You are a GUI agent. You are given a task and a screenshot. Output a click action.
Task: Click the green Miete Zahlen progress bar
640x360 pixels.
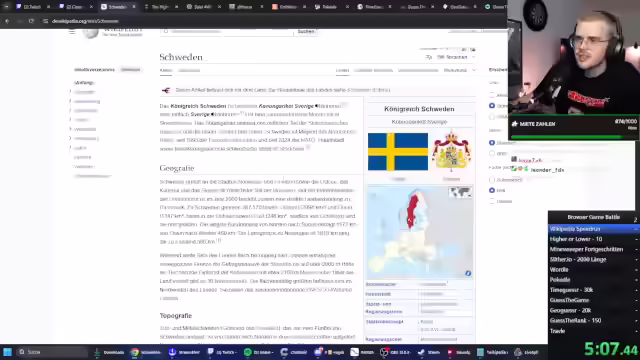(573, 137)
